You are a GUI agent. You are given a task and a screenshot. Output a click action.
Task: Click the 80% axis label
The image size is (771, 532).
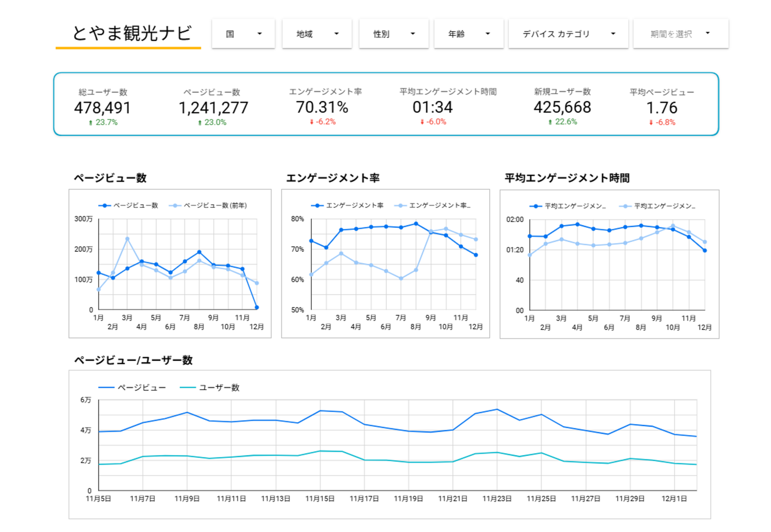(297, 218)
